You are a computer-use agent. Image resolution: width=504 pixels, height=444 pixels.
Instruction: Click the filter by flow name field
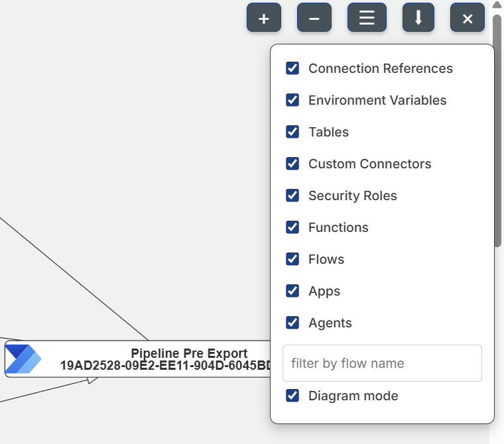coord(382,363)
